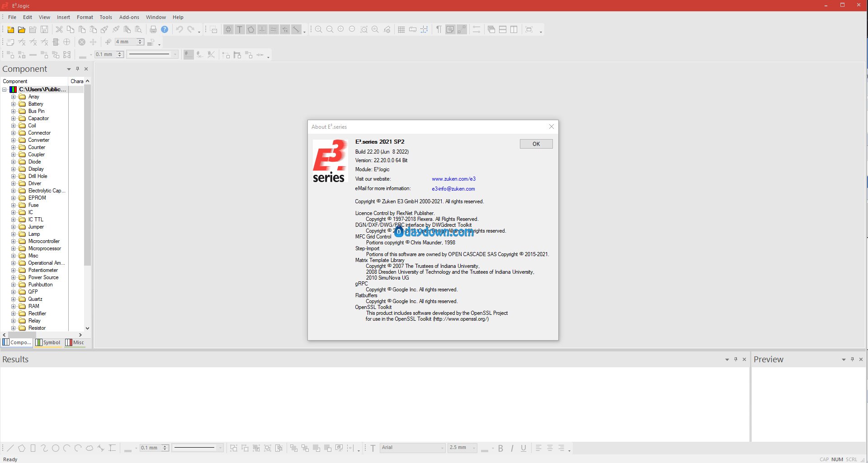Click the text color swatch beside Bold
Viewport: 868px width, 463px height.
tap(485, 449)
